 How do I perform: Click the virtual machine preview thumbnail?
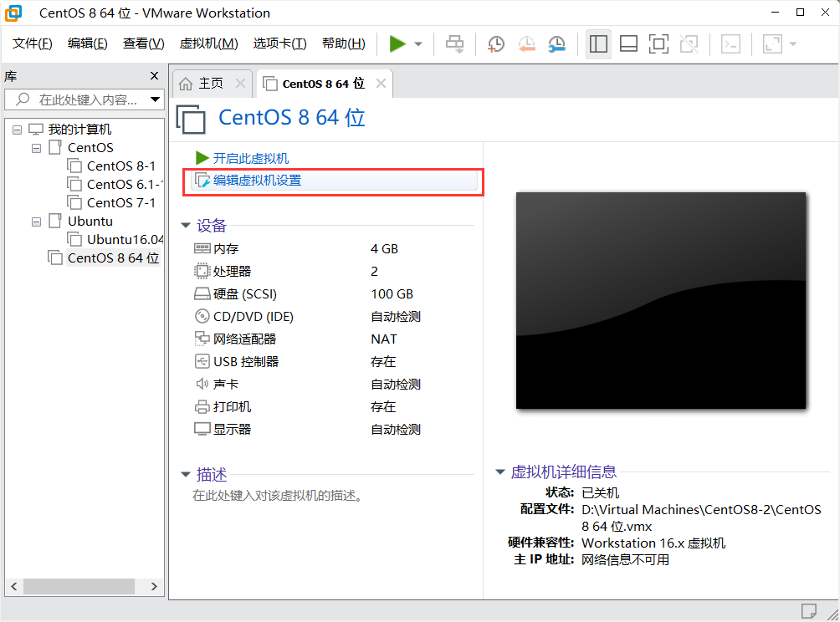[661, 300]
